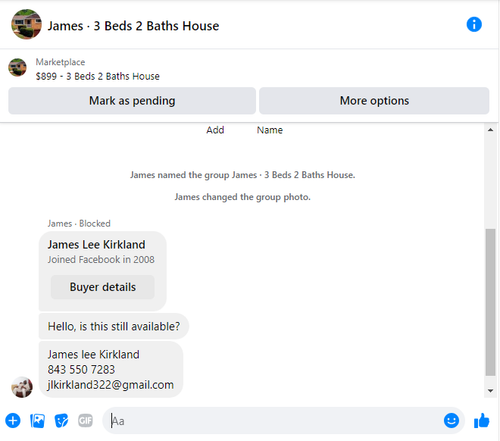Image resolution: width=500 pixels, height=441 pixels.
Task: Click the house group photo in the header
Action: [26, 24]
